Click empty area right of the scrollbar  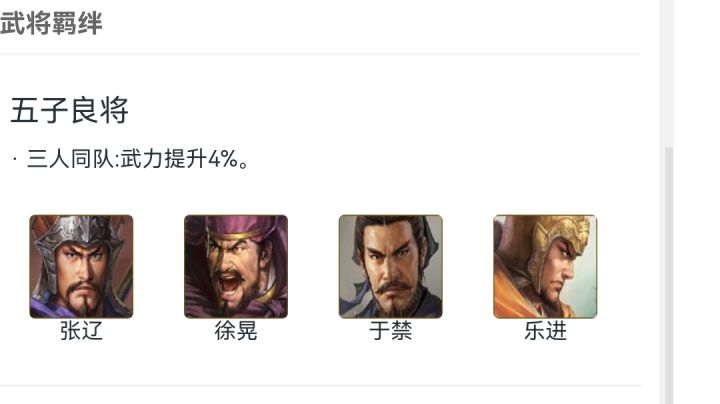point(697,202)
